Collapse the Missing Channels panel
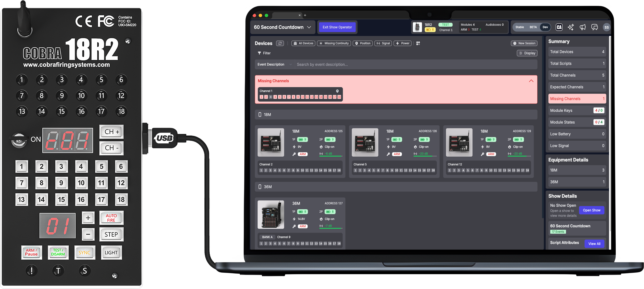The image size is (644, 289). pos(531,81)
